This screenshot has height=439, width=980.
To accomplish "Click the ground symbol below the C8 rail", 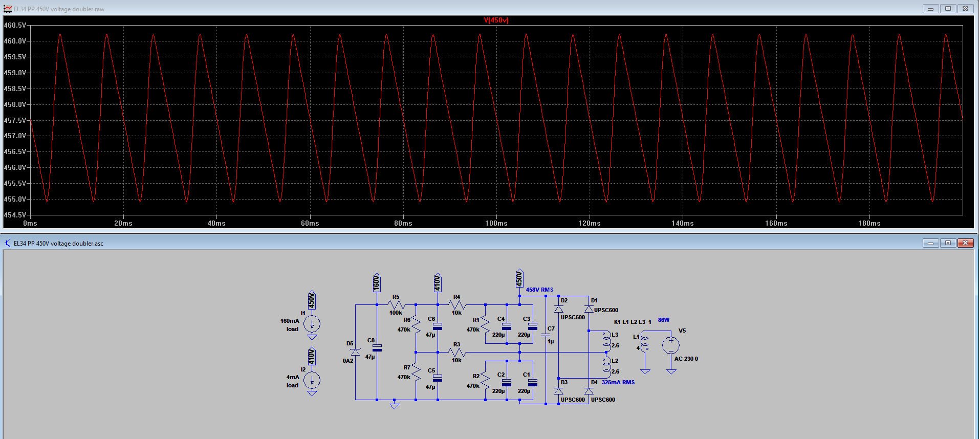I will click(x=395, y=405).
